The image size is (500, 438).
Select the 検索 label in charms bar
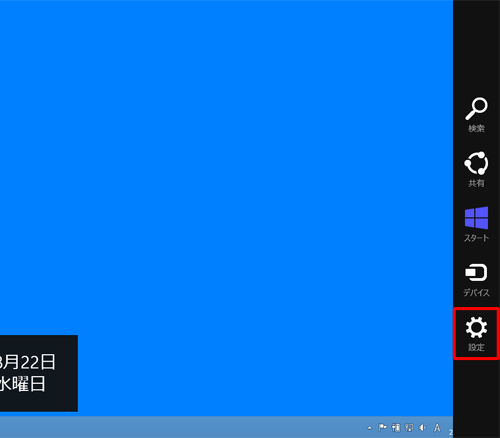476,128
